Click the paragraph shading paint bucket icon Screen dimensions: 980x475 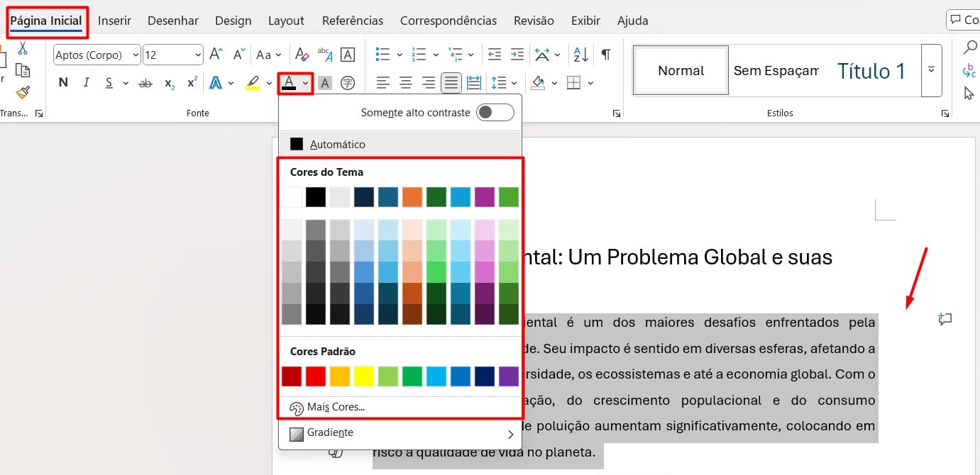click(x=538, y=83)
